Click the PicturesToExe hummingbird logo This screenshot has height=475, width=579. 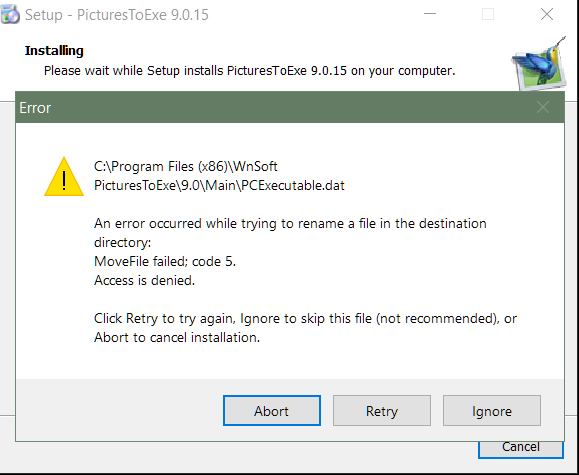coord(540,64)
